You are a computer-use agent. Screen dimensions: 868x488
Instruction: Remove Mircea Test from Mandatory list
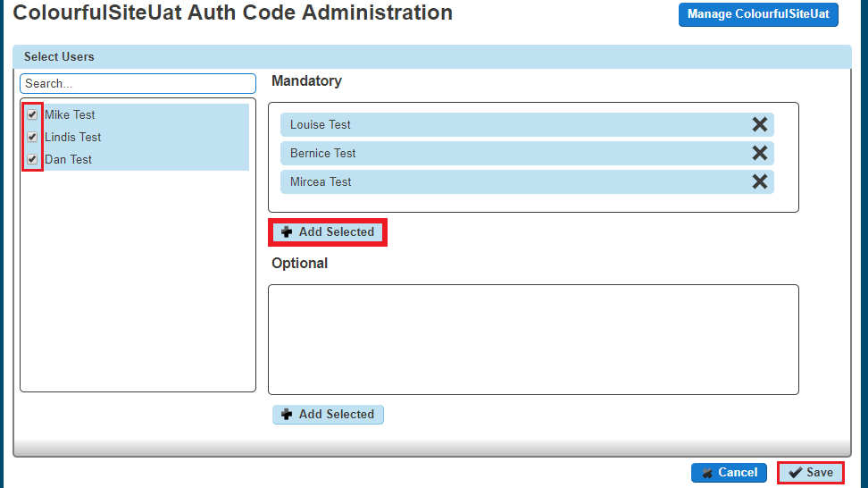coord(759,181)
